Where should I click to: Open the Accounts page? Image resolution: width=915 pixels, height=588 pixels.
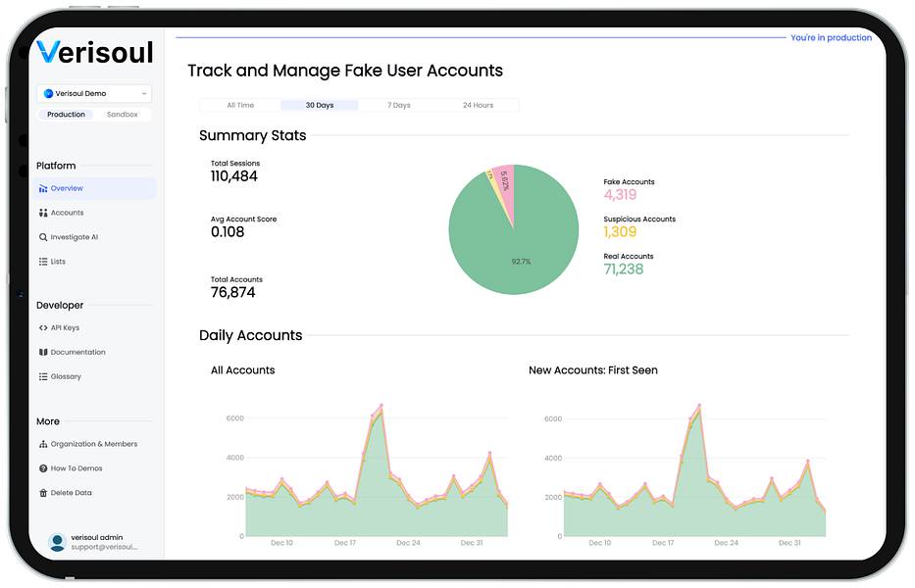click(94, 213)
